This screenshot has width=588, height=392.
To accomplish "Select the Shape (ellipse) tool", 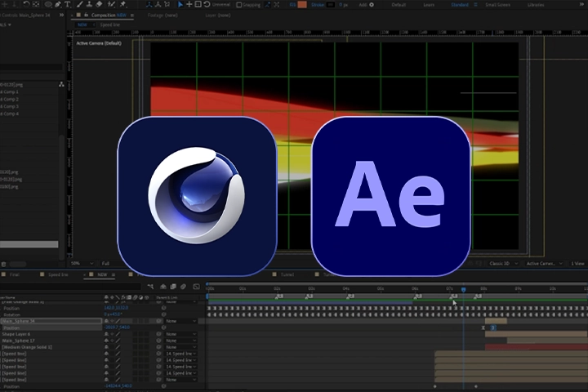I will (48, 4).
